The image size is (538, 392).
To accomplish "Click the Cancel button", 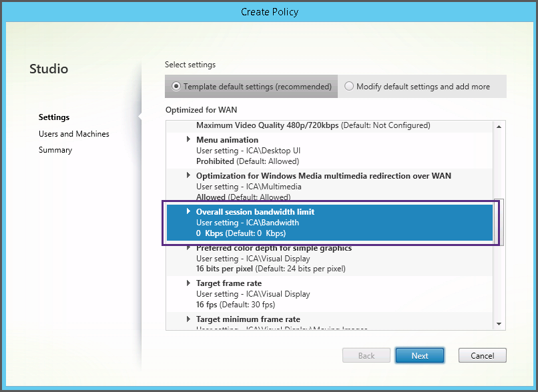I will pyautogui.click(x=482, y=356).
